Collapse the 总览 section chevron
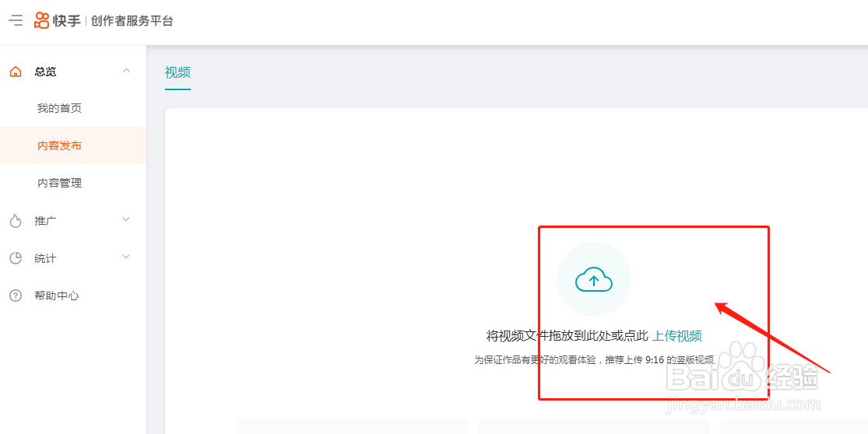The height and width of the screenshot is (434, 868). [126, 71]
